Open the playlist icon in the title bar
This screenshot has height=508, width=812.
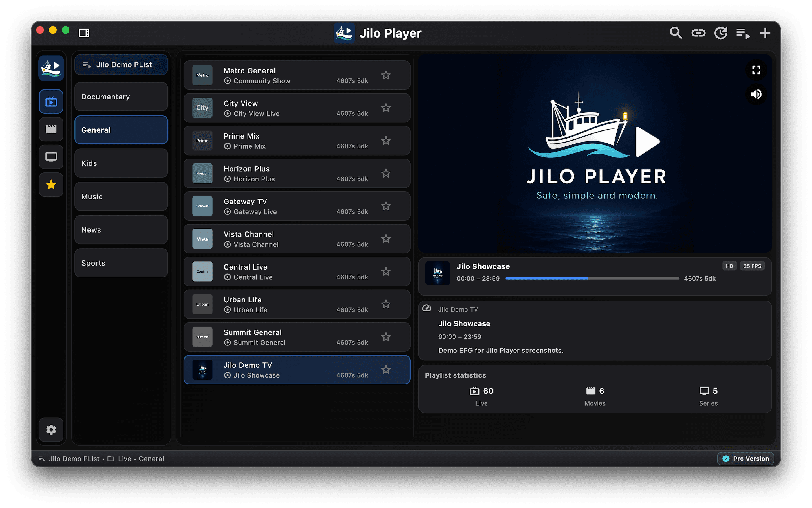[x=743, y=33]
